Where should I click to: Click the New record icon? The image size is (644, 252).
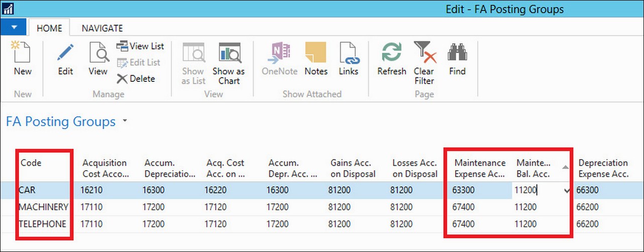click(22, 53)
